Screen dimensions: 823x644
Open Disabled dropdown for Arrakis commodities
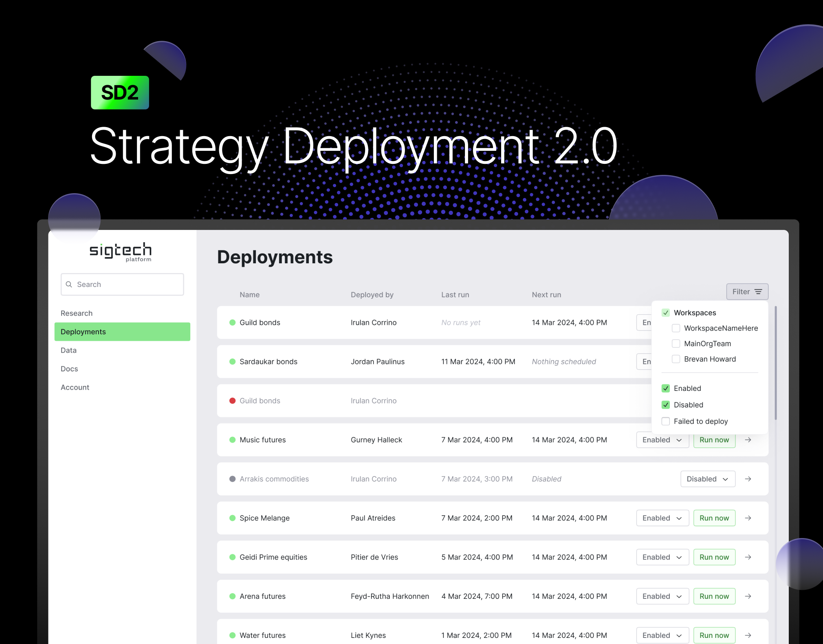(x=708, y=479)
